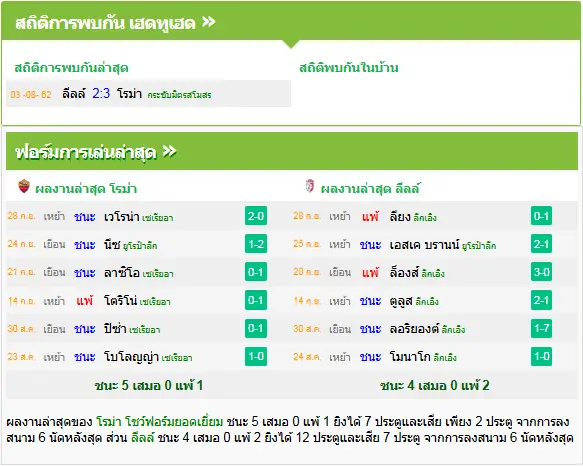This screenshot has height=466, width=583.
Task: Click opponent name ลียง
Action: (x=400, y=216)
